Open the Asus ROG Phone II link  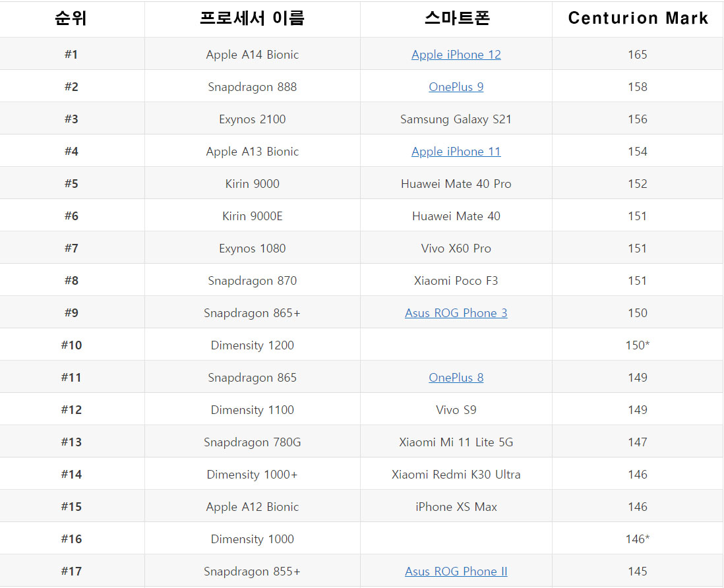pos(456,572)
